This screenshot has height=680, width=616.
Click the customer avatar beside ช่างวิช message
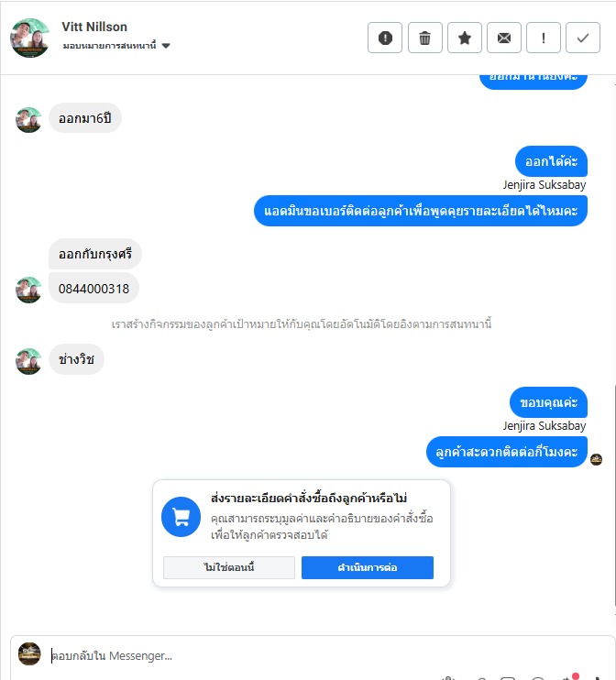coord(28,361)
